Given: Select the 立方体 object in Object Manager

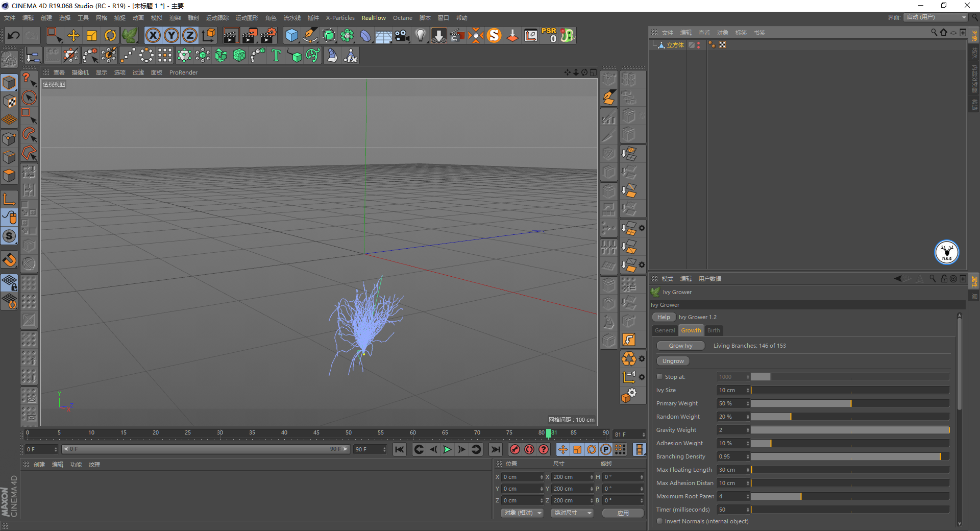Looking at the screenshot, I should (675, 45).
